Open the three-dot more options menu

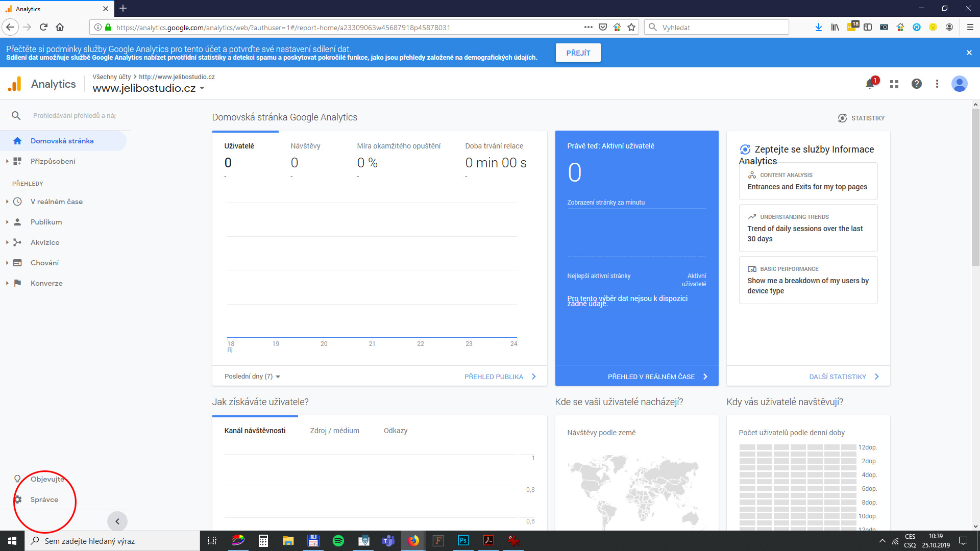(x=937, y=84)
